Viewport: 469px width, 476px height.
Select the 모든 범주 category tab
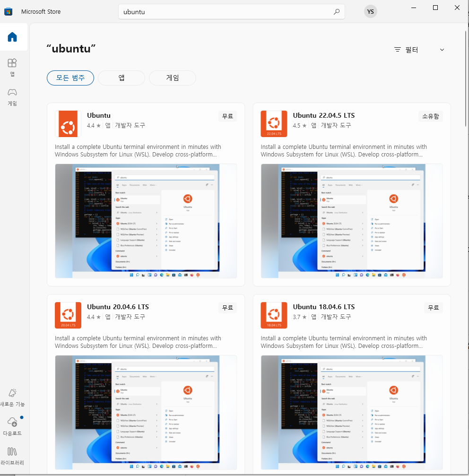70,78
